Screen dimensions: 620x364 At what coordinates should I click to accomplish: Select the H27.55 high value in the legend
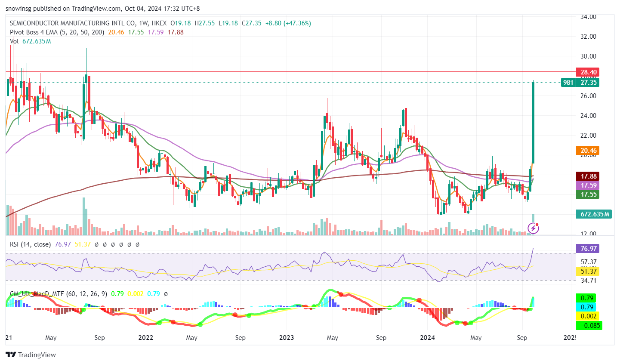tap(205, 23)
